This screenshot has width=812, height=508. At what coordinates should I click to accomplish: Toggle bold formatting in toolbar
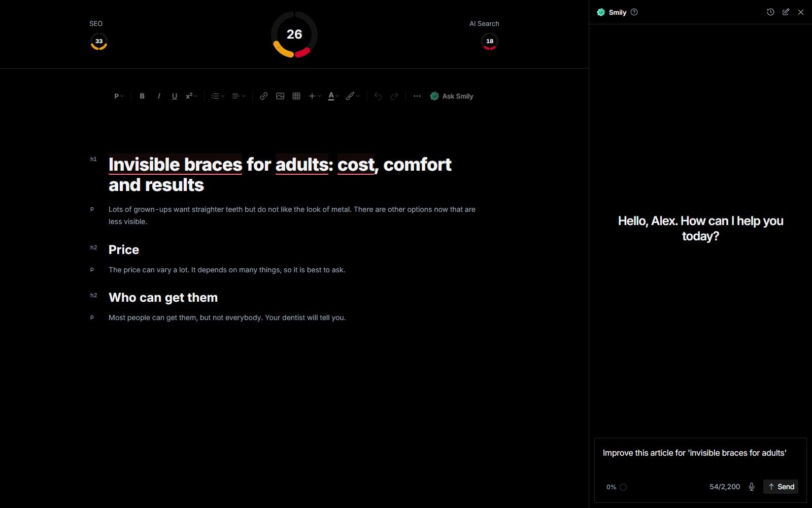[x=142, y=96]
